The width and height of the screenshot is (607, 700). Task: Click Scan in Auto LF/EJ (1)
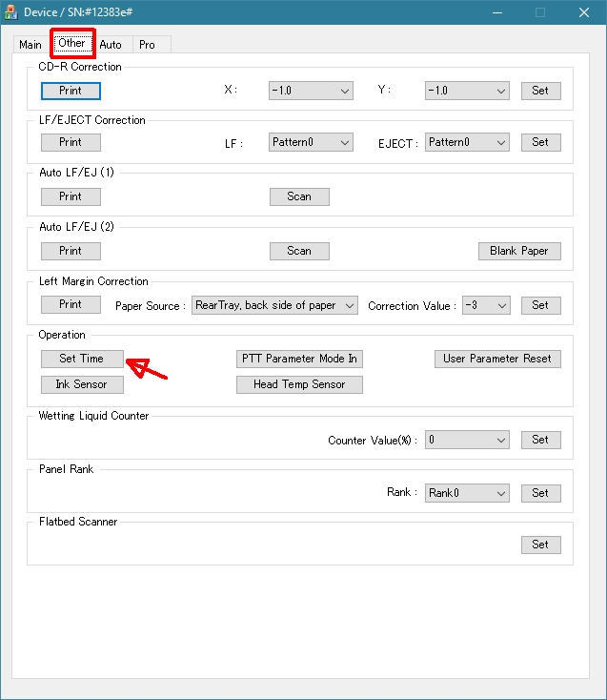coord(299,196)
